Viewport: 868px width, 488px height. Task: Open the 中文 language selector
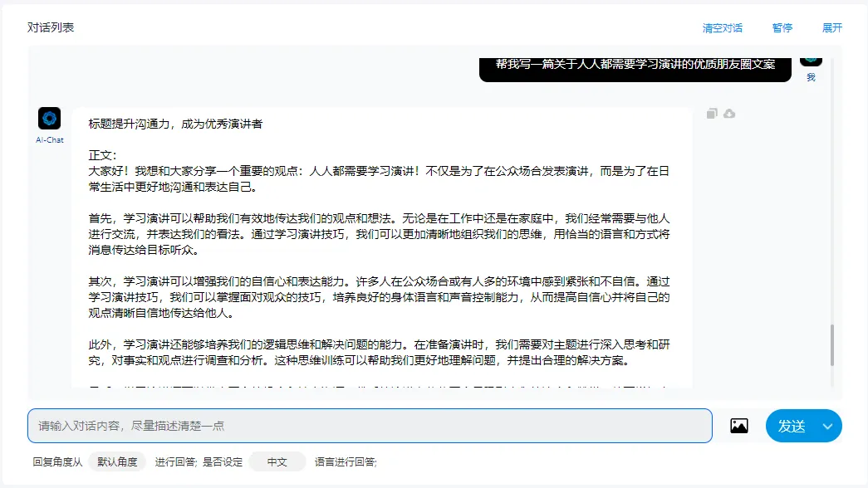(x=277, y=462)
